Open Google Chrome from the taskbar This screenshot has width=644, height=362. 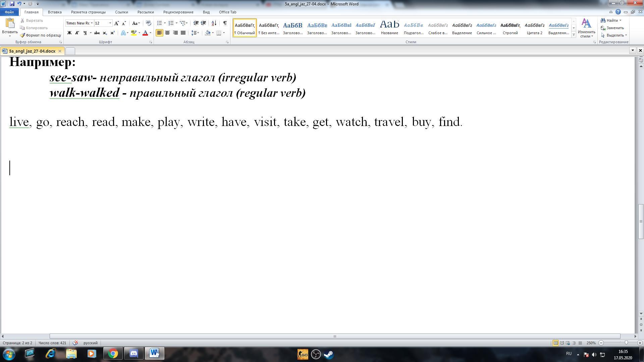tap(113, 354)
